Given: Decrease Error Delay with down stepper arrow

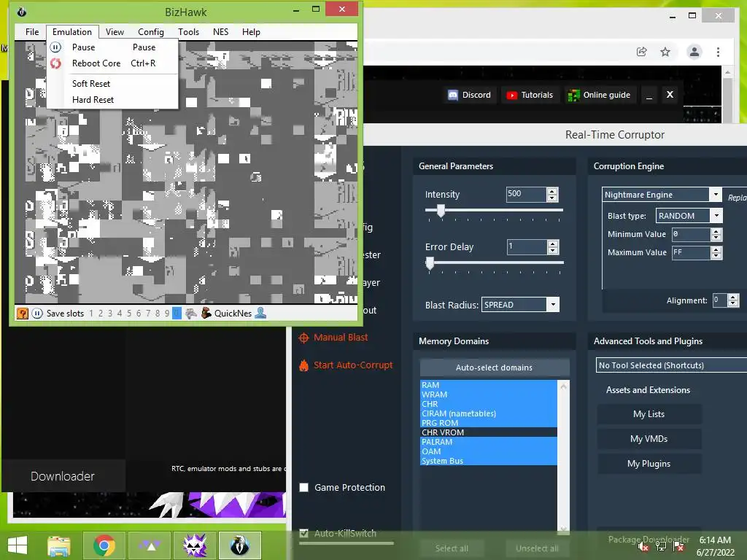Looking at the screenshot, I should pos(553,251).
